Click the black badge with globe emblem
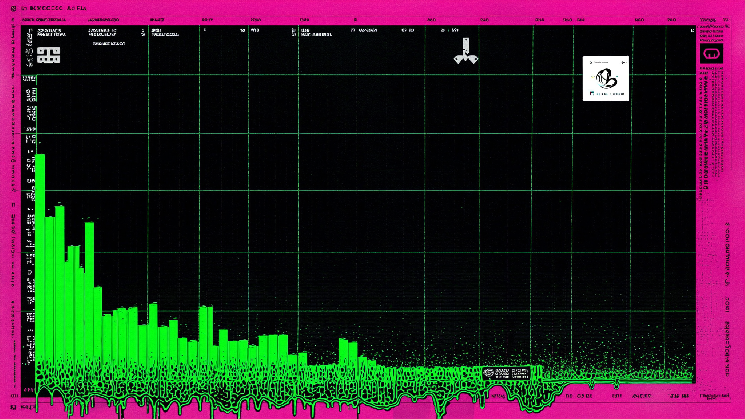This screenshot has height=419, width=745. (506, 373)
